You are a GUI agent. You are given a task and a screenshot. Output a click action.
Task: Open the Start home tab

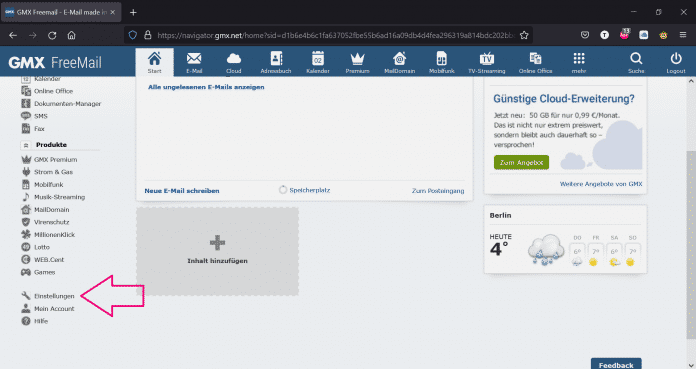pos(154,62)
